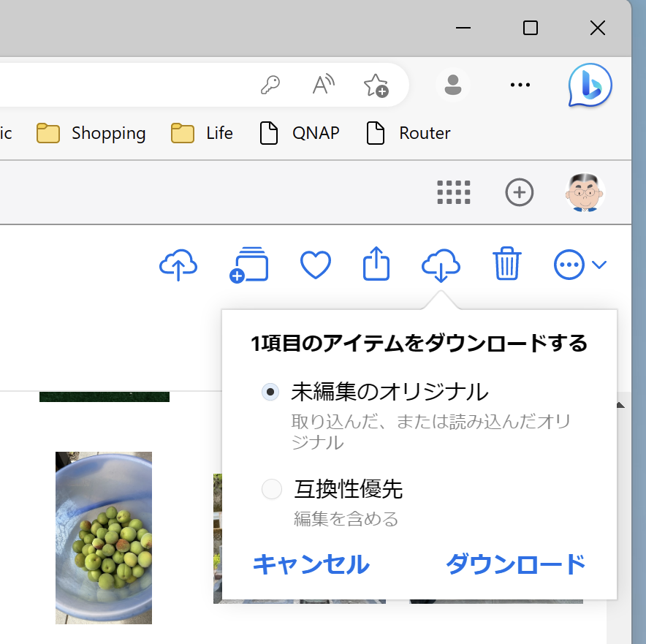This screenshot has width=646, height=644.
Task: Add page to favorites star icon
Action: tap(376, 86)
